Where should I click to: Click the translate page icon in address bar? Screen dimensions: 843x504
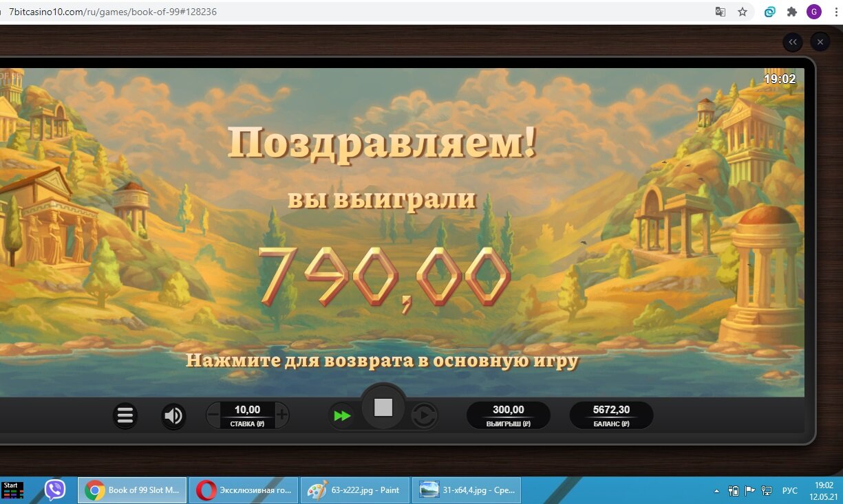point(721,12)
